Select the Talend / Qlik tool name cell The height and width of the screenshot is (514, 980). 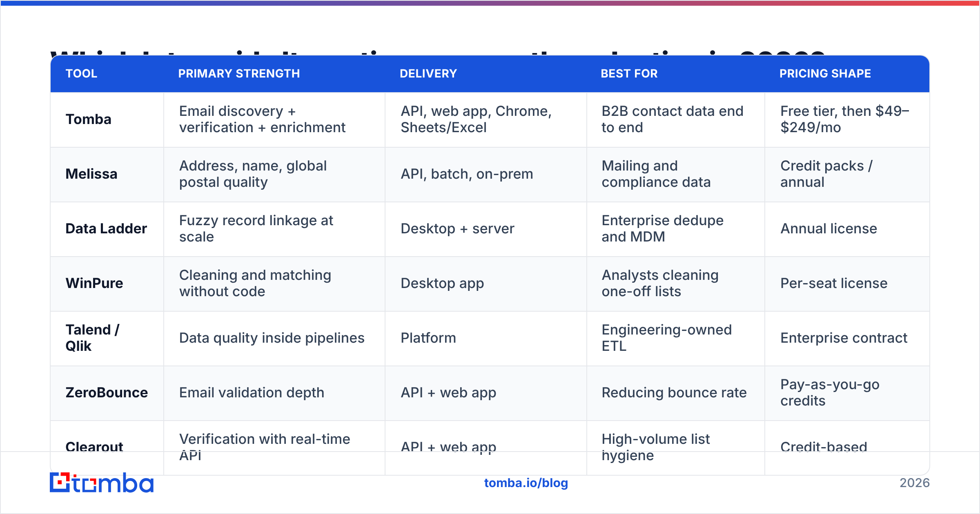point(107,338)
